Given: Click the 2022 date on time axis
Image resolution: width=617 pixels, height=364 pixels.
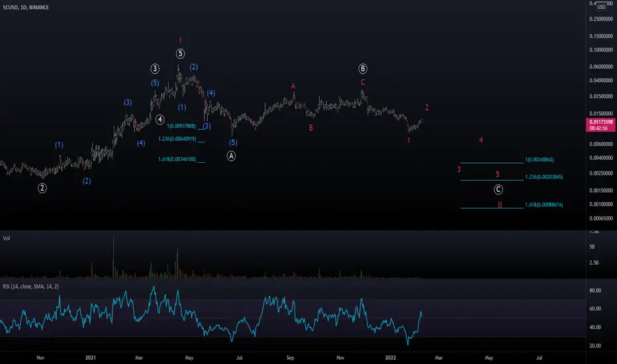Looking at the screenshot, I should tap(391, 357).
